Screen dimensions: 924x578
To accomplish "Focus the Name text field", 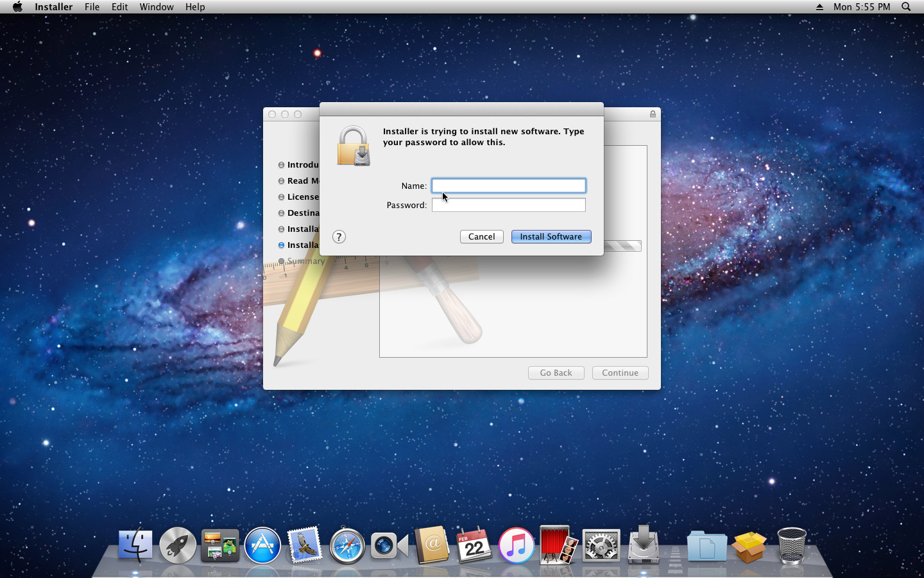I will point(508,186).
